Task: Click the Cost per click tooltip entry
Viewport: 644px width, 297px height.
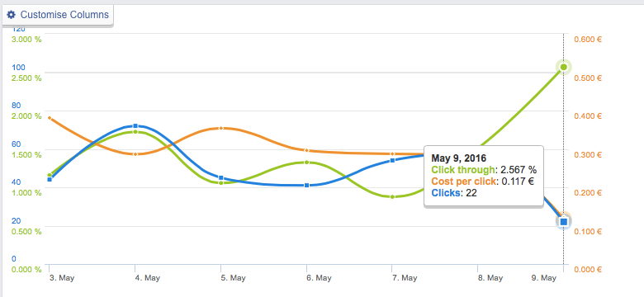Action: (x=482, y=181)
